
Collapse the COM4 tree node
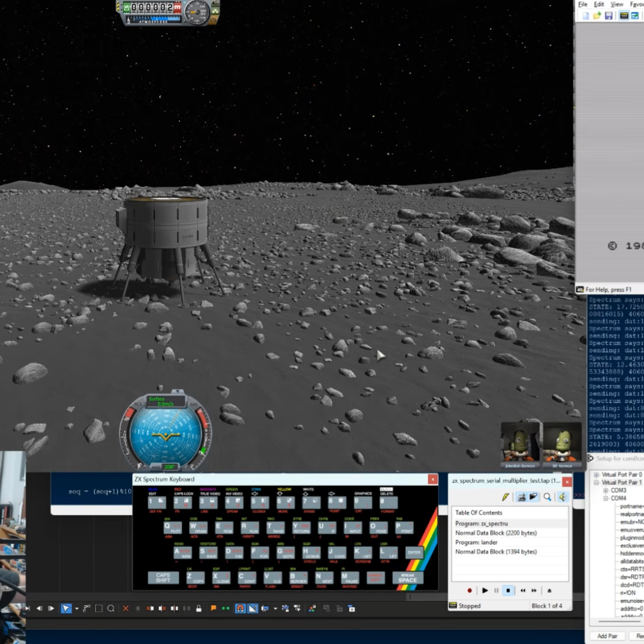click(x=605, y=498)
